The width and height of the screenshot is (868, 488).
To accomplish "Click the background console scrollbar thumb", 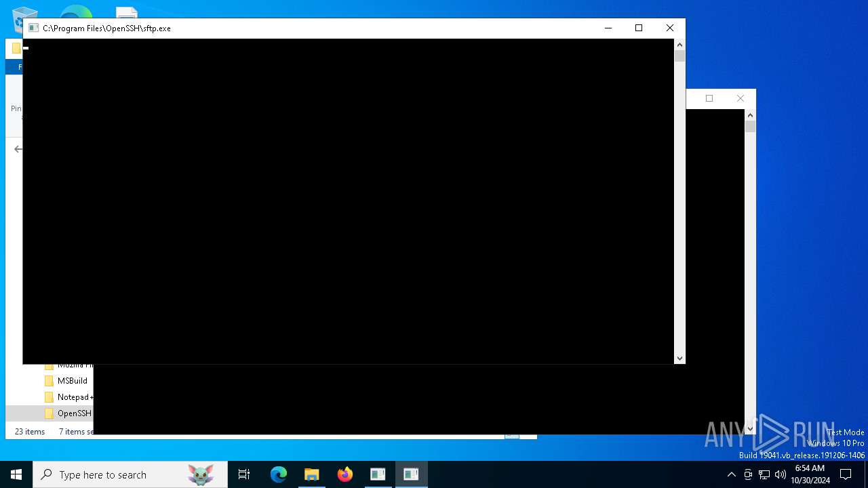I will tap(750, 127).
